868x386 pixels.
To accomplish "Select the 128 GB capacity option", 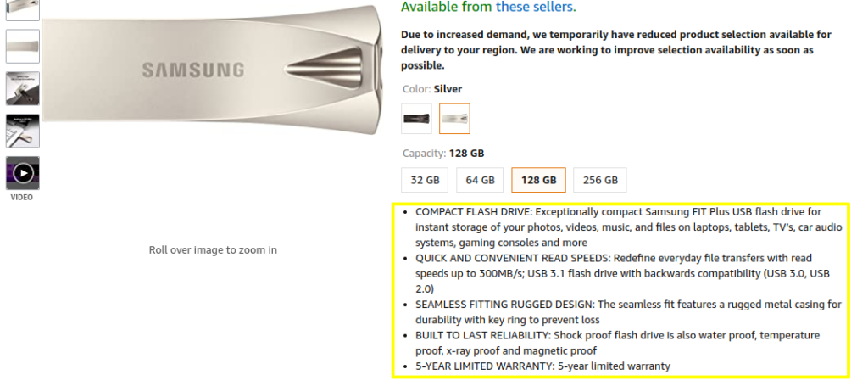I will click(538, 180).
